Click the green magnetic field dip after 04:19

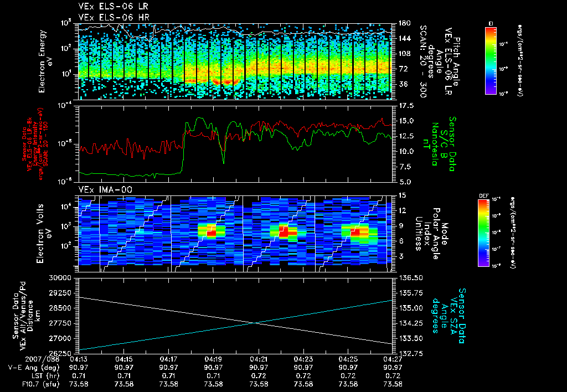224,159
